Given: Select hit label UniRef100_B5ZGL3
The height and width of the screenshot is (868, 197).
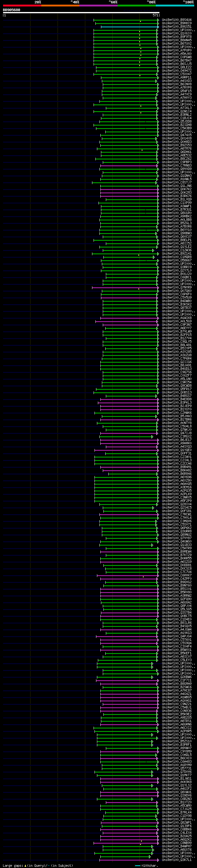Looking at the screenshot, I should [176, 223].
